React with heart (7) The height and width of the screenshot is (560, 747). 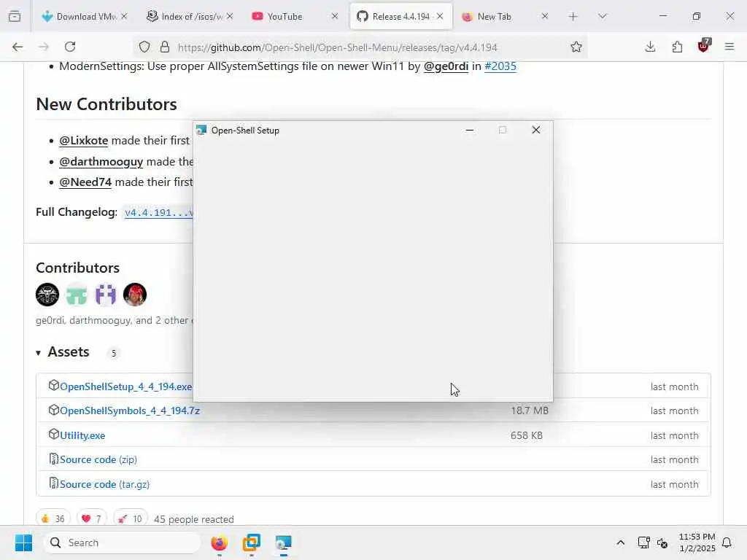point(91,518)
